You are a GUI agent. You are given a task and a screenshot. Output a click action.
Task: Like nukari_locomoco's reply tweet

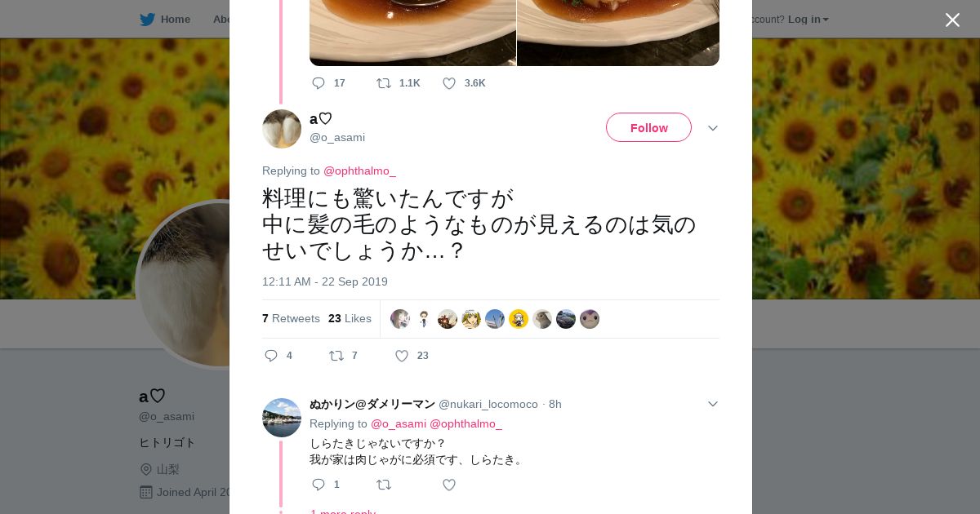pos(449,485)
